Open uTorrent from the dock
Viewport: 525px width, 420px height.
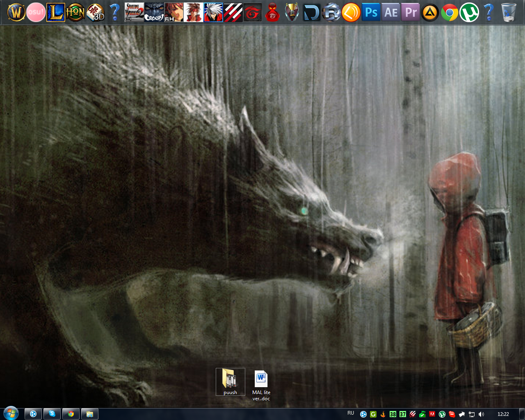[x=469, y=12]
